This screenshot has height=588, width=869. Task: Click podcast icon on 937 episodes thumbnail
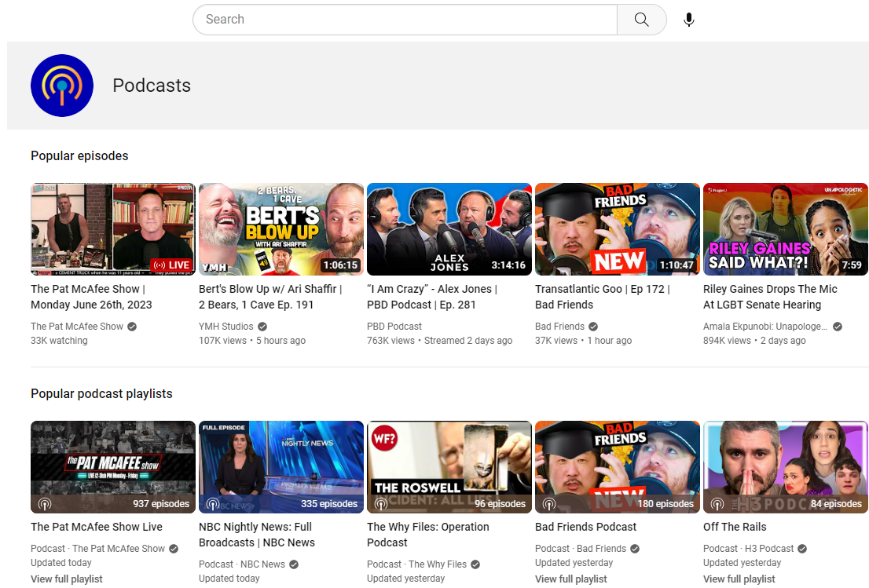tap(44, 504)
